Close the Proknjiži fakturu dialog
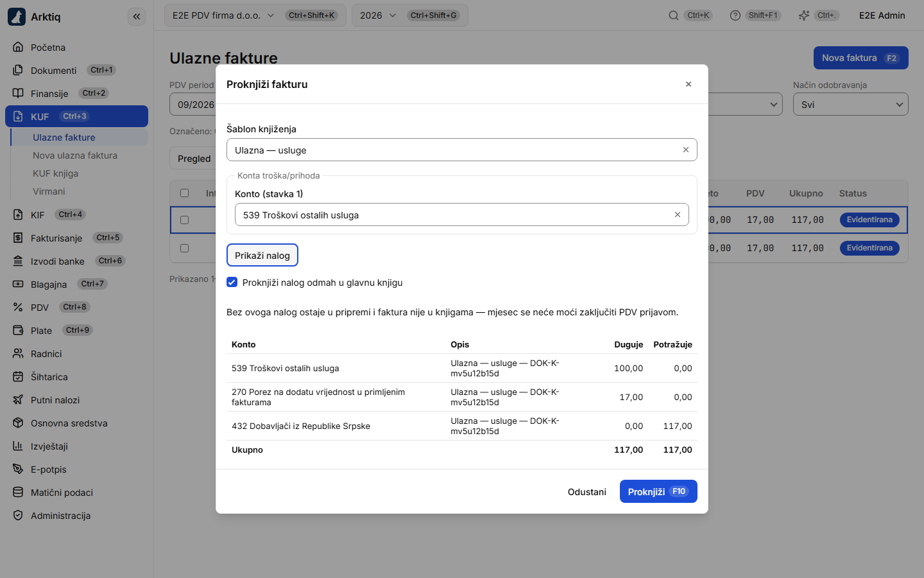Image resolution: width=924 pixels, height=578 pixels. (x=689, y=84)
